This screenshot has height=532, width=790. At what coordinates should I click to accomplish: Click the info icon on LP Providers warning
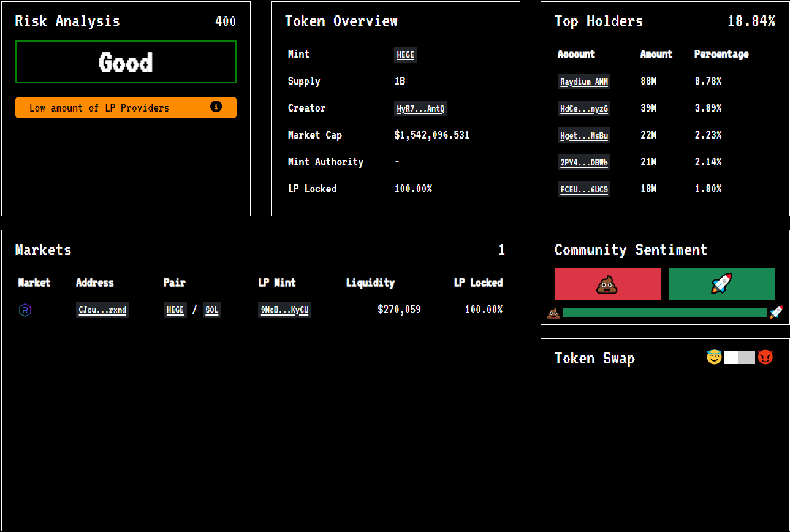[216, 107]
